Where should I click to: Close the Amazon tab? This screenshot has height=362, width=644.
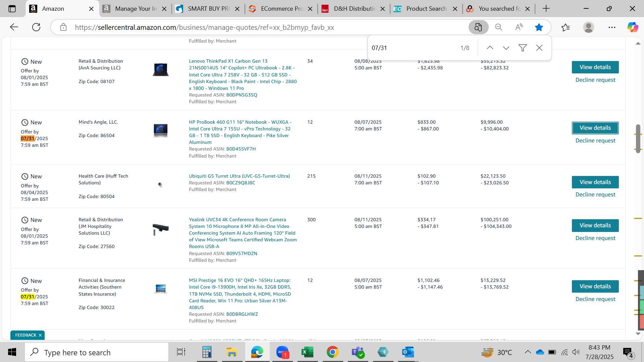pyautogui.click(x=91, y=9)
